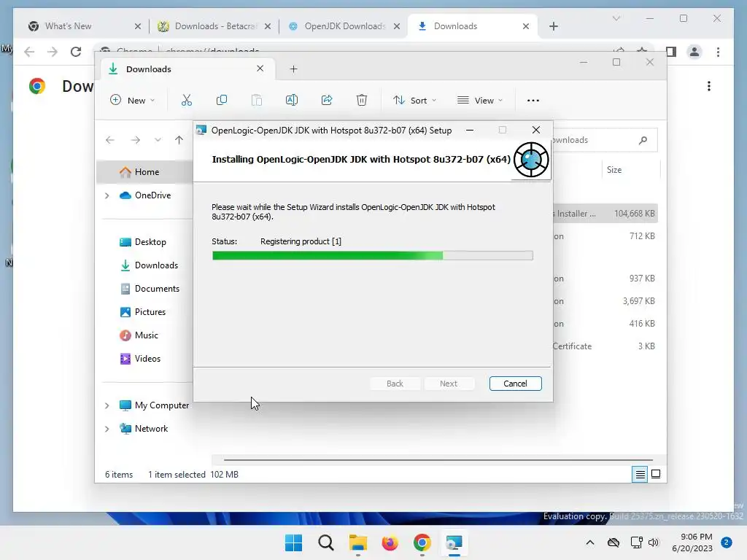
Task: Click the Delete trash icon in File Explorer
Action: point(362,100)
